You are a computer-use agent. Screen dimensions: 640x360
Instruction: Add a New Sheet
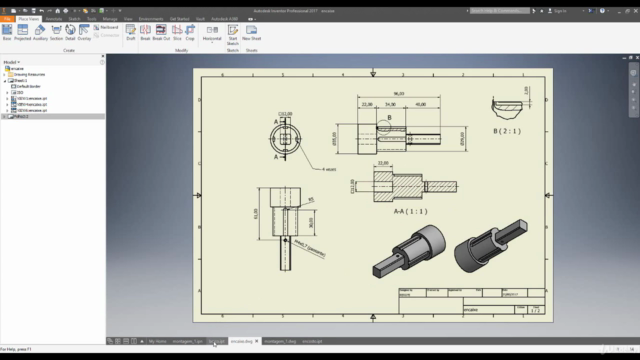click(251, 32)
